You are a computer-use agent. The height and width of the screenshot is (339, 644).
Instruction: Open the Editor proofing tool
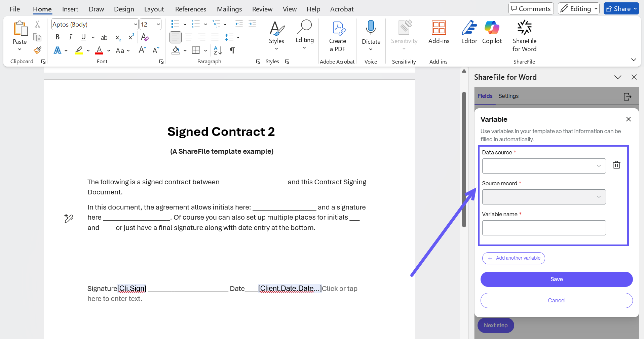(469, 32)
